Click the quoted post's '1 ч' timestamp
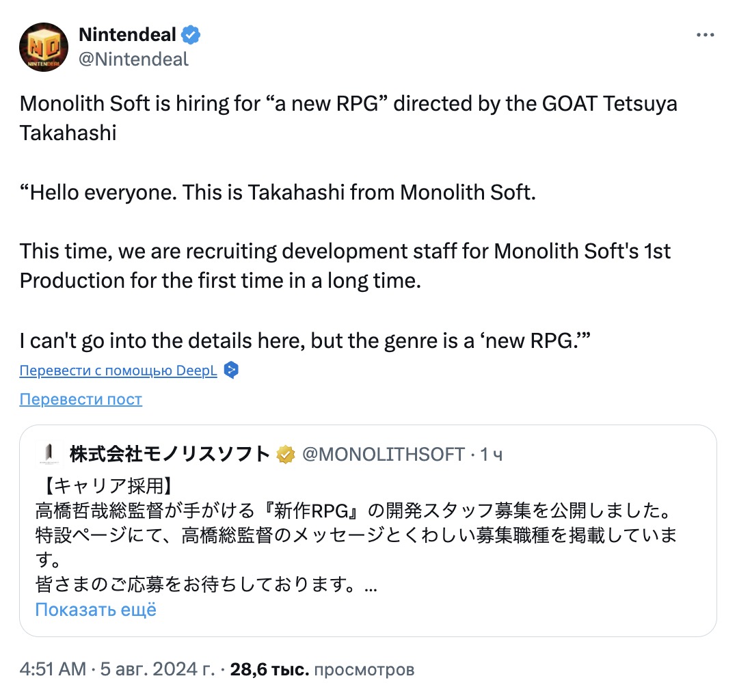This screenshot has height=700, width=737. tap(491, 454)
